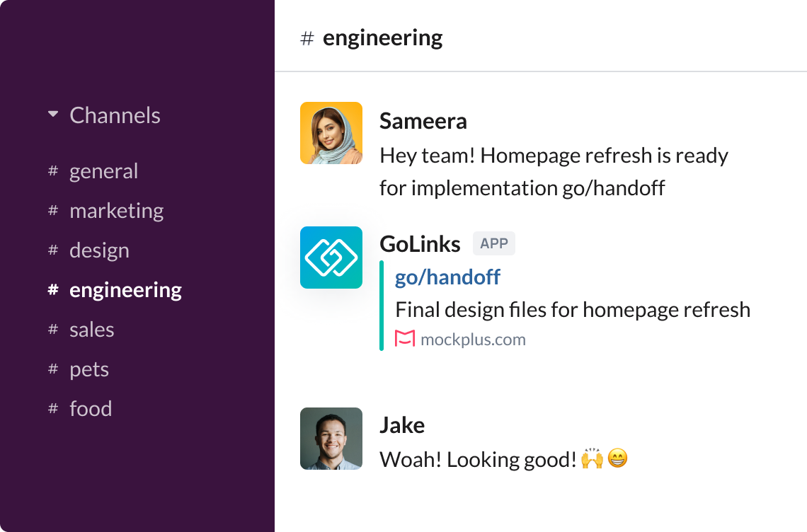Click the green accent bar on the link preview
Screen dimensions: 807x532
click(383, 304)
